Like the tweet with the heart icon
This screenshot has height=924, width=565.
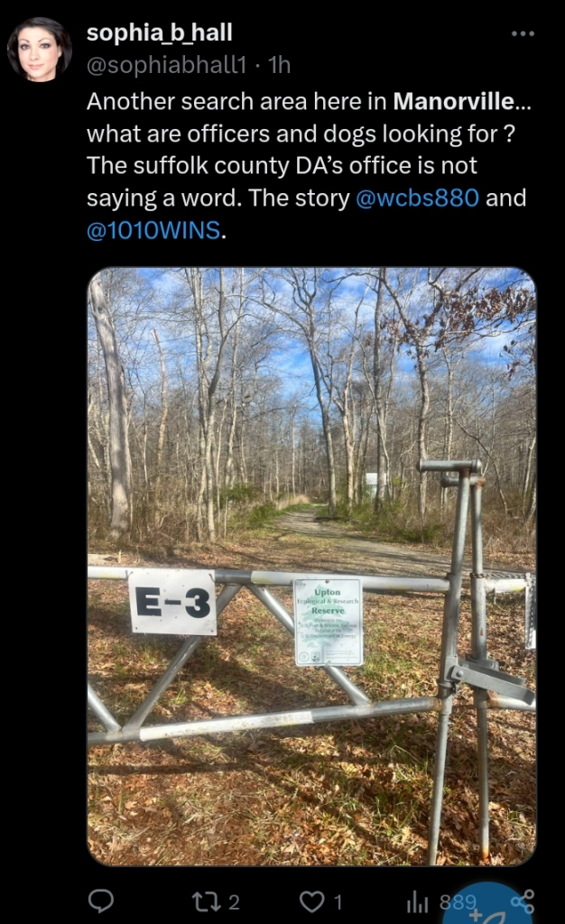(x=311, y=901)
